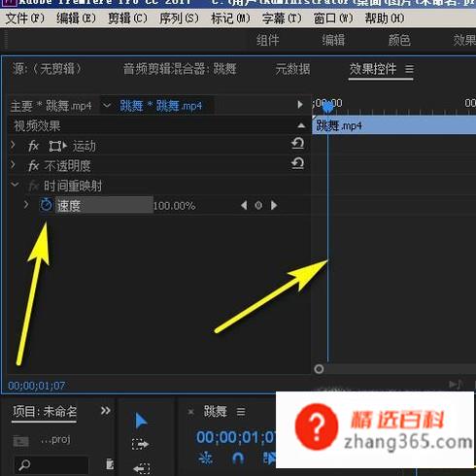Click the effect timeline zoom scroll handle
Viewport: 476px width, 476px height.
click(319, 369)
